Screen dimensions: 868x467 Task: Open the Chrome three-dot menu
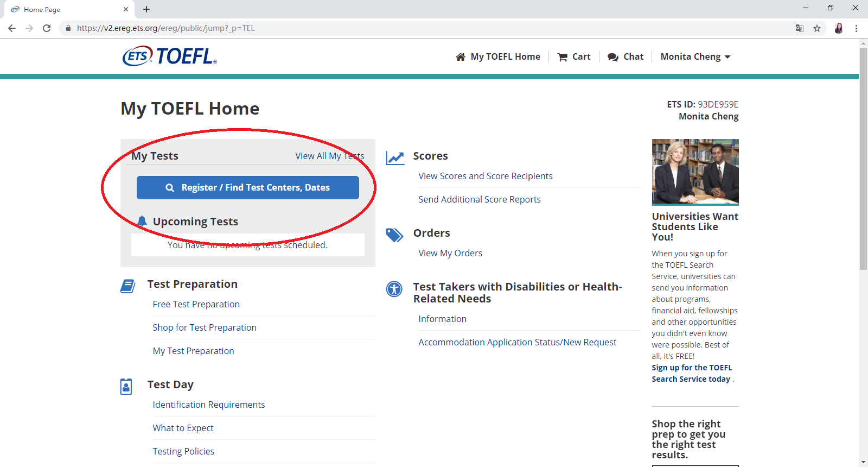(x=856, y=28)
